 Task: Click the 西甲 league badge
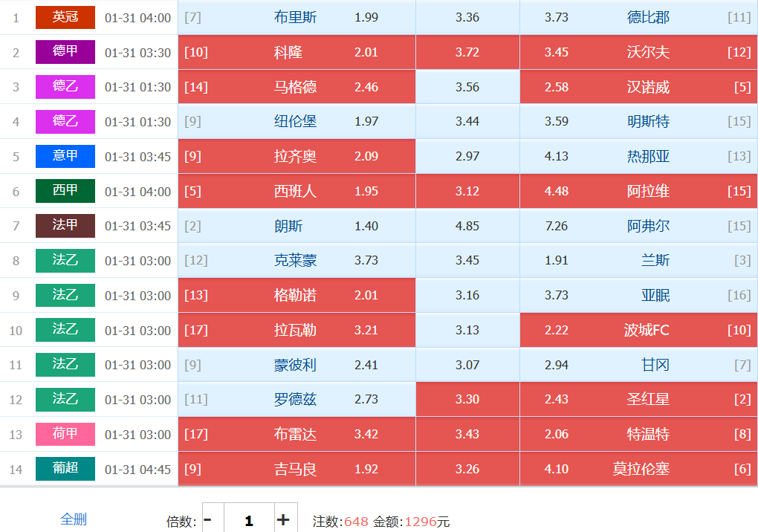coord(65,191)
